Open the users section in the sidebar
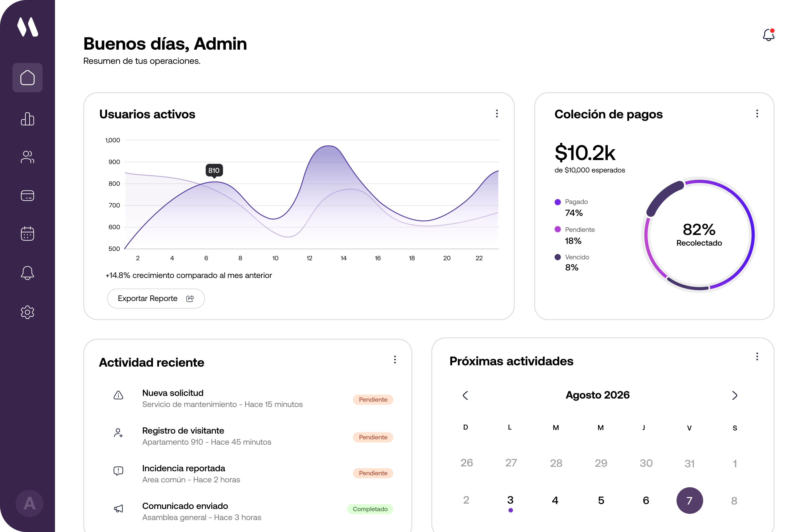The width and height of the screenshot is (798, 532). pyautogui.click(x=27, y=157)
